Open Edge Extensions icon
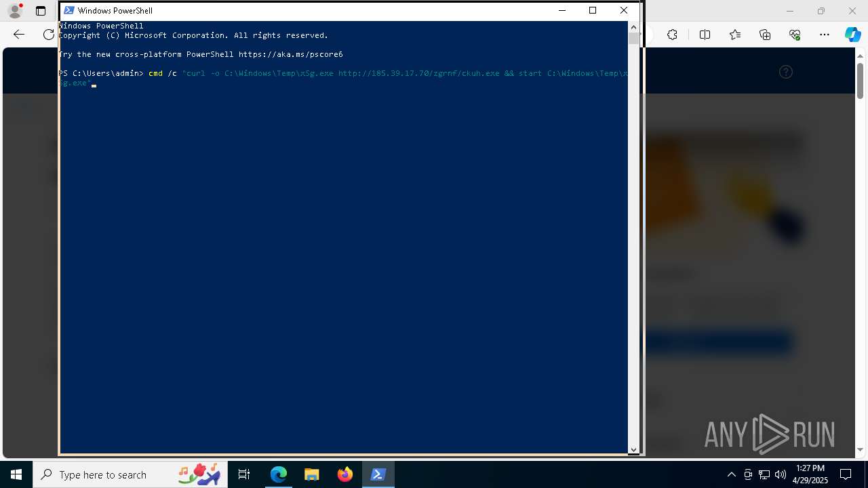This screenshot has height=488, width=868. (x=672, y=35)
